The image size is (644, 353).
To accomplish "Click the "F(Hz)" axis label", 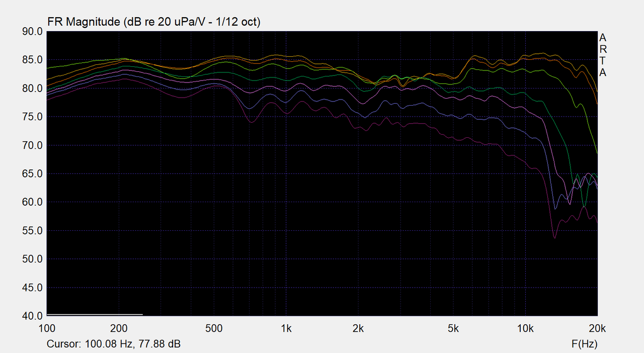I will (584, 344).
